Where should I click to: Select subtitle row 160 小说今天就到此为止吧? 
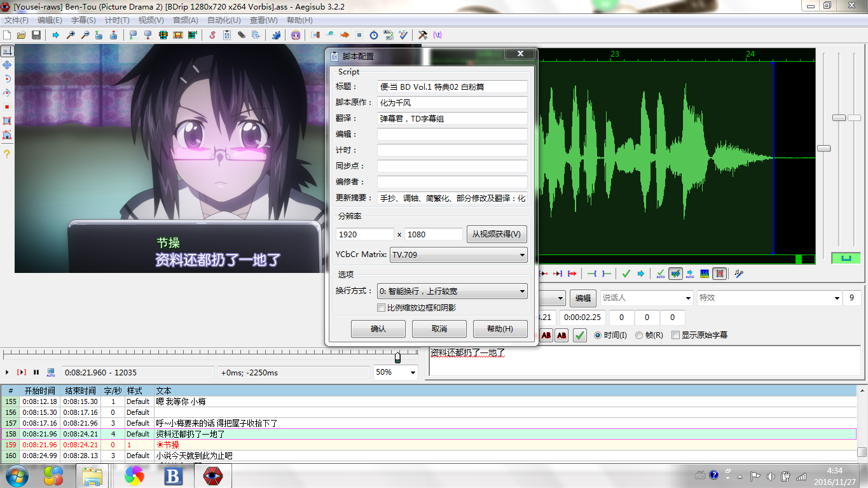[x=429, y=456]
